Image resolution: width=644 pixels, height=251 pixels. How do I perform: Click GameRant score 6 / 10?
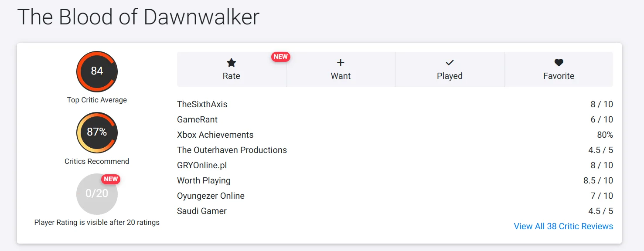pos(602,119)
